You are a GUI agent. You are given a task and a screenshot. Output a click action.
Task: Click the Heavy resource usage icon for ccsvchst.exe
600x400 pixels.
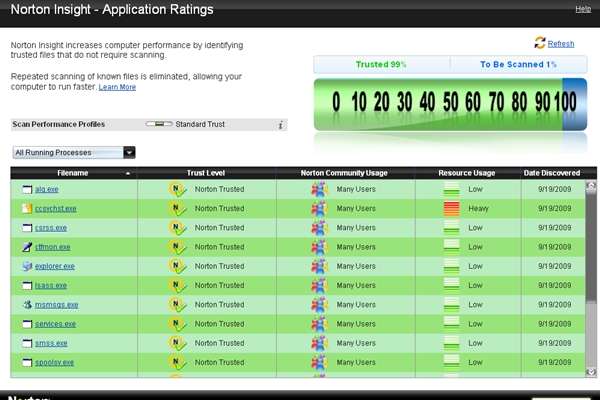(452, 208)
